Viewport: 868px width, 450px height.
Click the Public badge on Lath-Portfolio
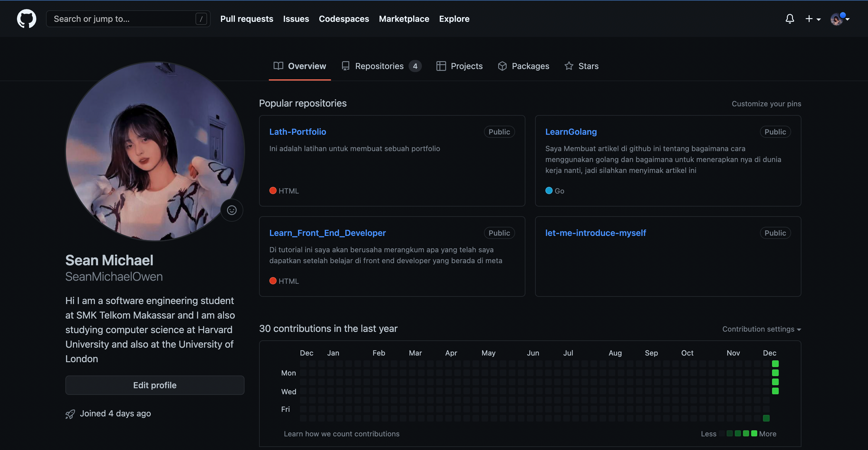[499, 132]
